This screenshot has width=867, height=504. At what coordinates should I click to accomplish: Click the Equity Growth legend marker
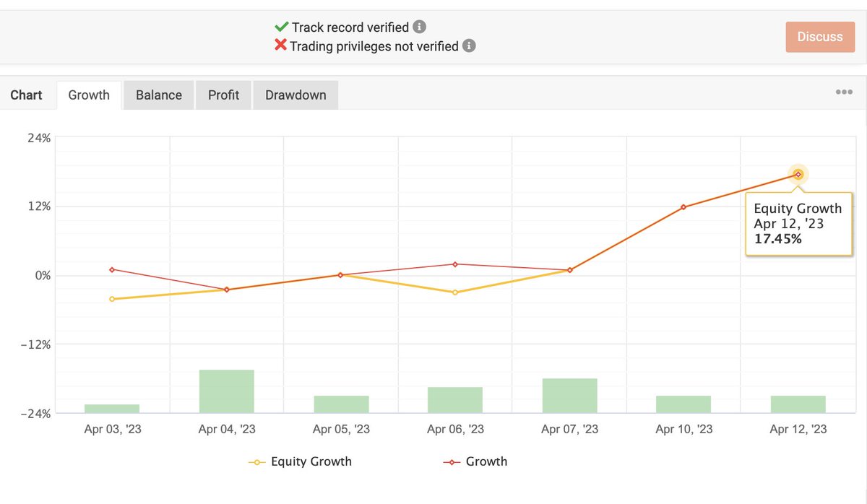[x=256, y=461]
